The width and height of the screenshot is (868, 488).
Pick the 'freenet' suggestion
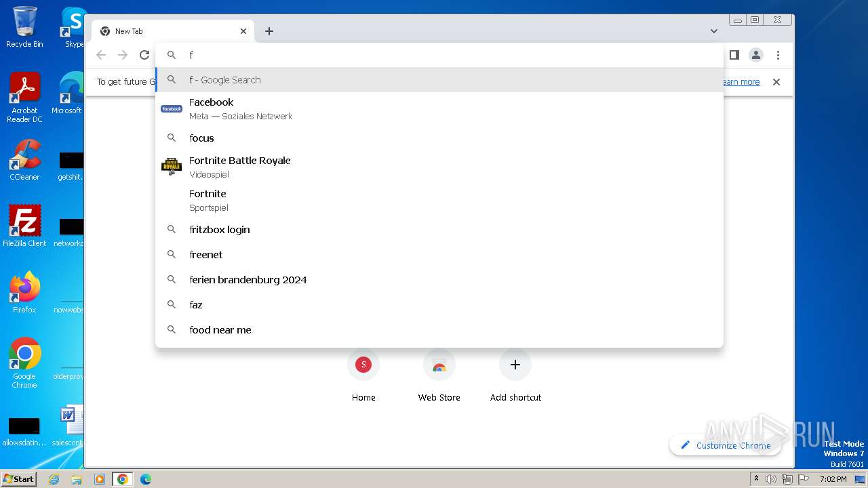(439, 255)
